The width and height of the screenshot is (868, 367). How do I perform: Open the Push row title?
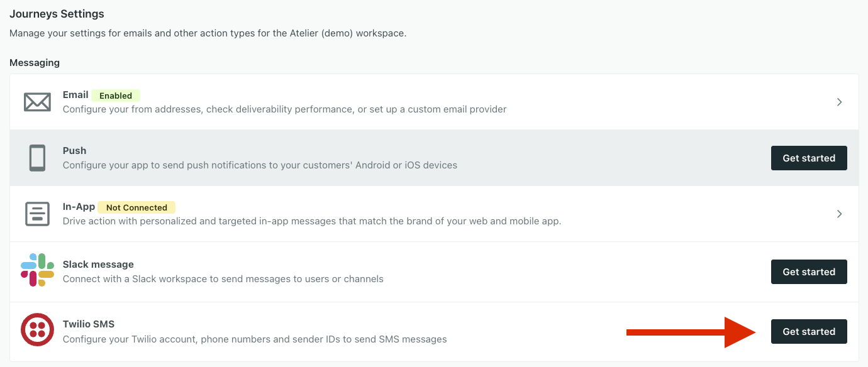click(x=74, y=151)
